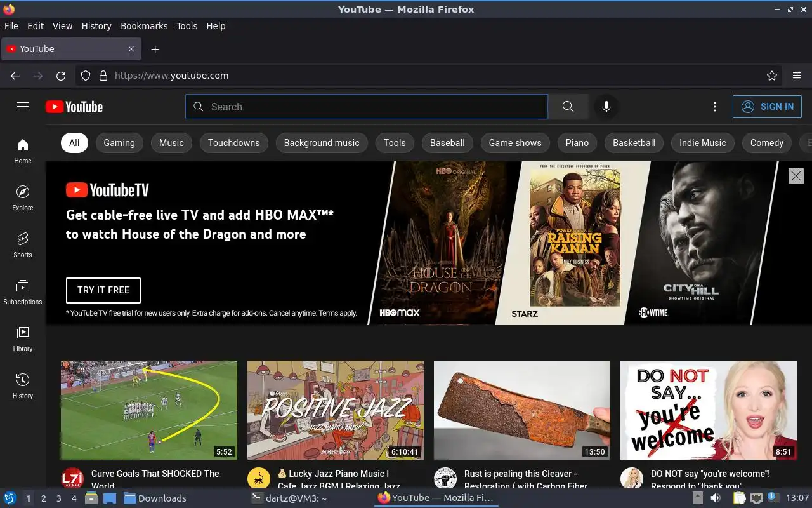Open Curve Goals soccer video thumbnail

[x=149, y=410]
